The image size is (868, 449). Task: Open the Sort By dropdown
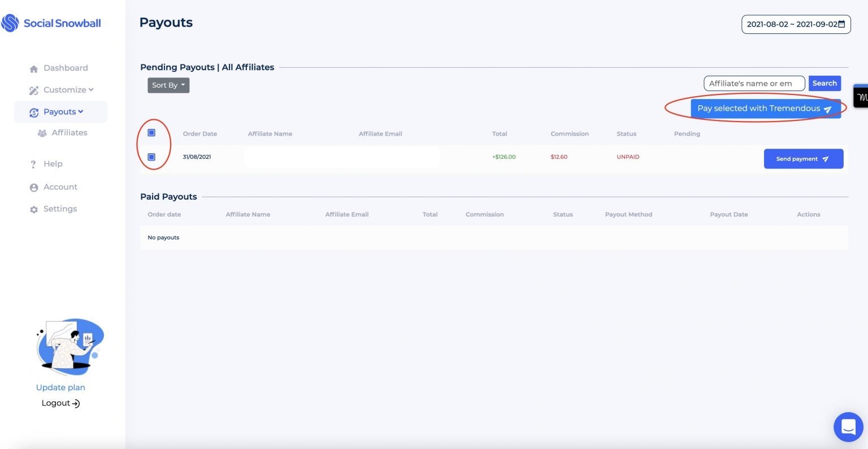tap(168, 85)
